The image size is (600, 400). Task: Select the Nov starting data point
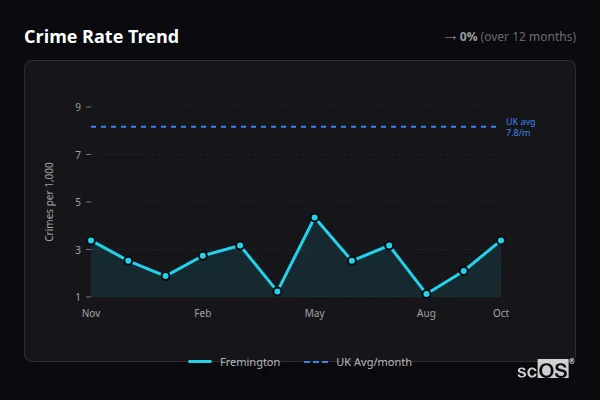91,240
